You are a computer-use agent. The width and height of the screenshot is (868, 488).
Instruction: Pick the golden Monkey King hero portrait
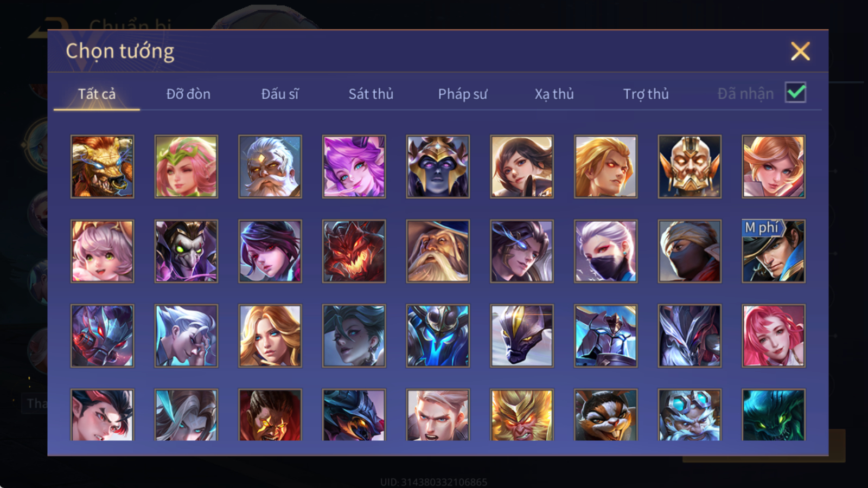pyautogui.click(x=522, y=415)
